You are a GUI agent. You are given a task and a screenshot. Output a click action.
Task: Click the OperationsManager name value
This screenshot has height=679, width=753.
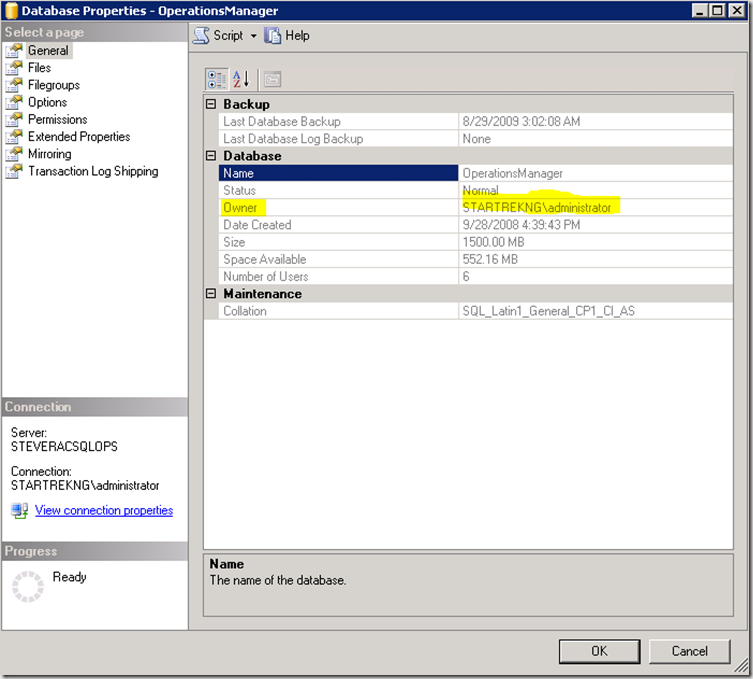pos(512,173)
